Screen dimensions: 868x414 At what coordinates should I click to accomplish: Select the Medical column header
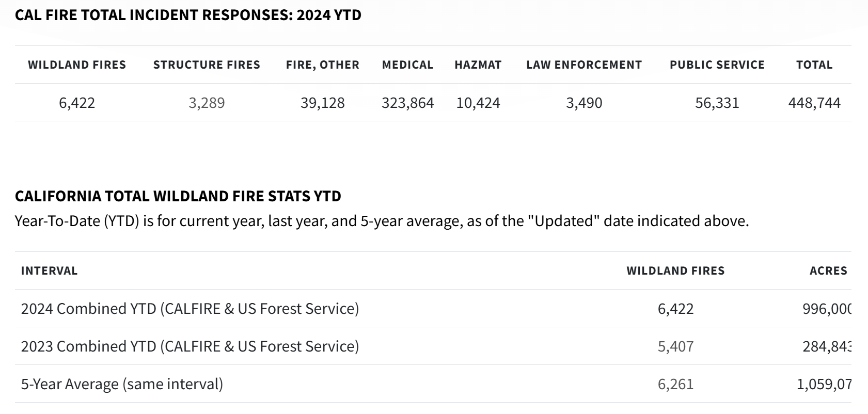click(x=407, y=65)
